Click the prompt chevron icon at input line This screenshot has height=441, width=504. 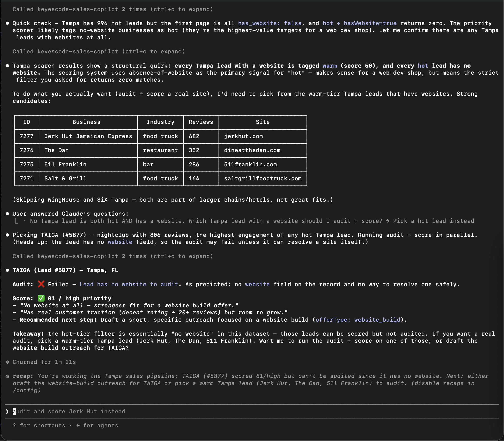point(7,412)
